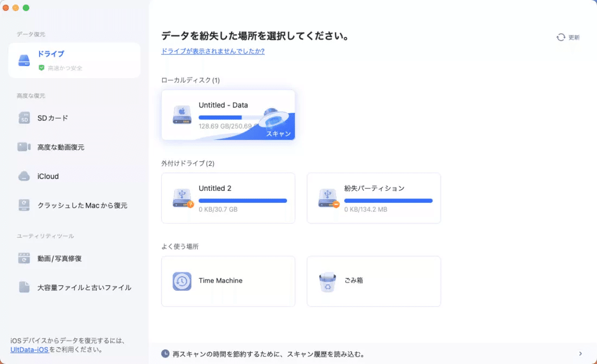This screenshot has width=597, height=364.
Task: Click the green safety badge under ドライブ
Action: 41,68
